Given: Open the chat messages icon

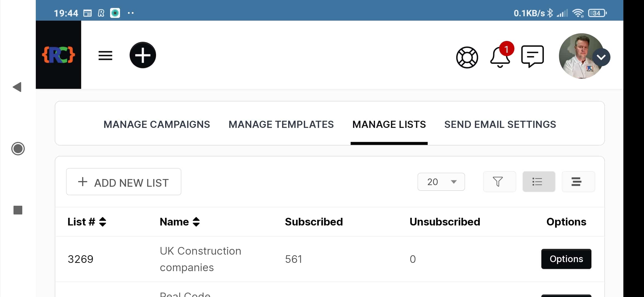Looking at the screenshot, I should click(532, 56).
